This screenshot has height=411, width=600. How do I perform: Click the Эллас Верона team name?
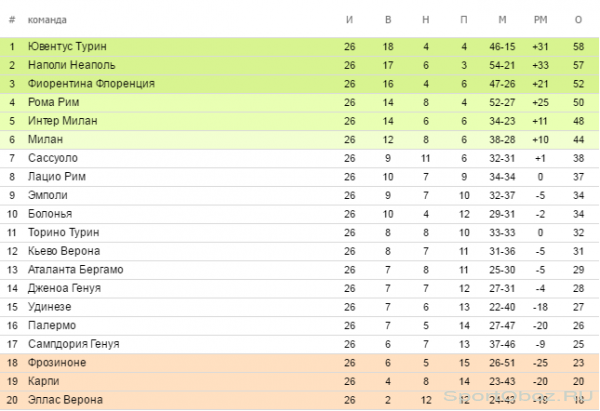click(x=65, y=400)
